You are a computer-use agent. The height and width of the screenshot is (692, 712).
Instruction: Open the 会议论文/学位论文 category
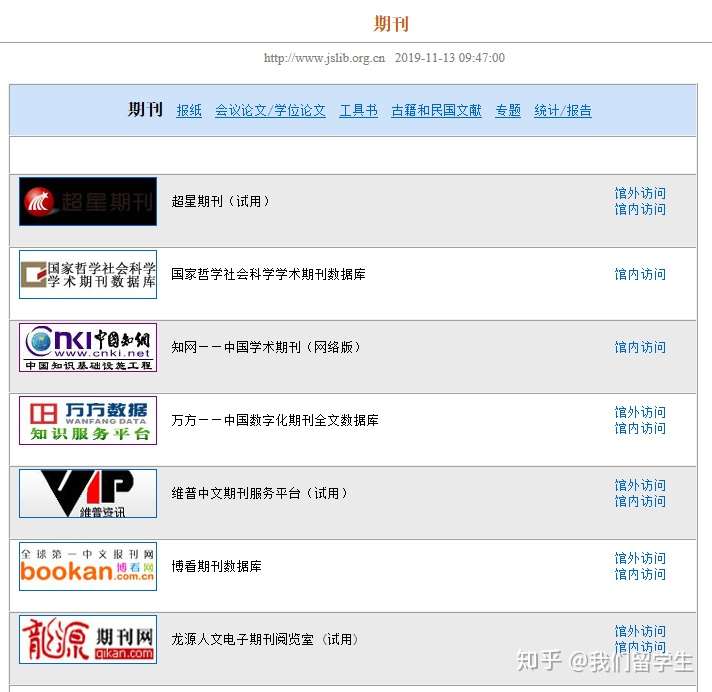tap(270, 110)
